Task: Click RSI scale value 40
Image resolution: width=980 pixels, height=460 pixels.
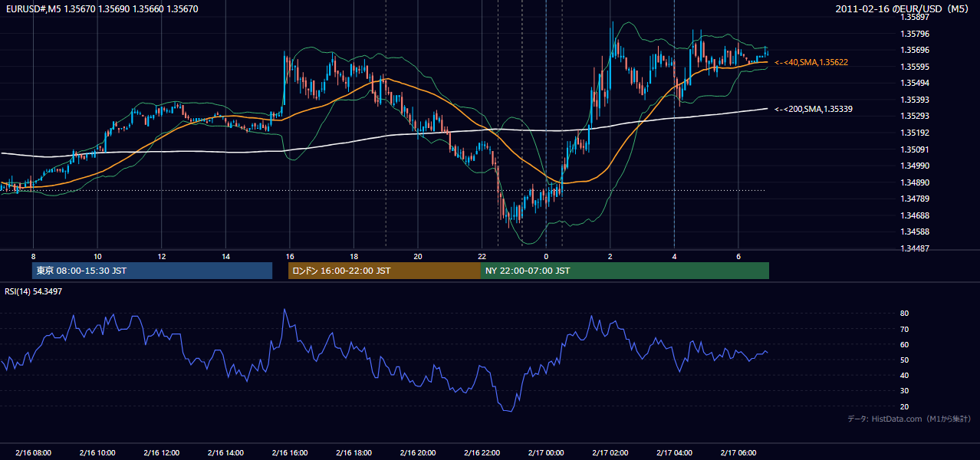Action: tap(905, 375)
